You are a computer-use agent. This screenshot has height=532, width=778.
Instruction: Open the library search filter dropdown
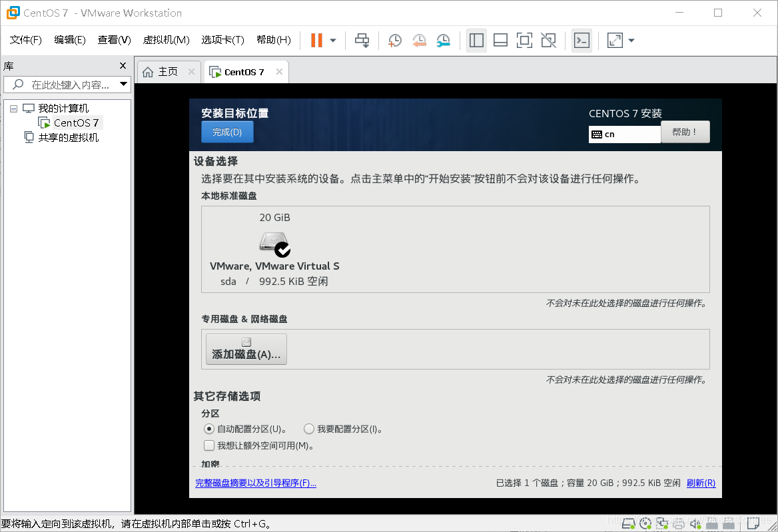coord(123,84)
